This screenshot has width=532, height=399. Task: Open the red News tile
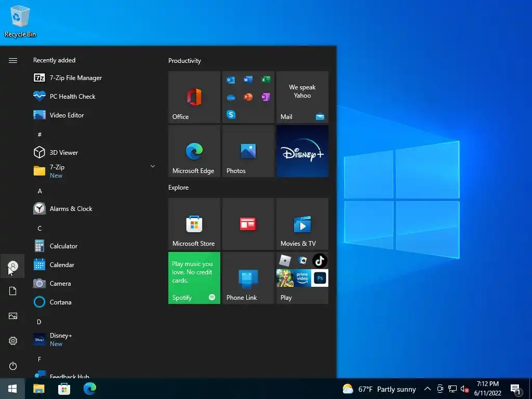tap(248, 224)
